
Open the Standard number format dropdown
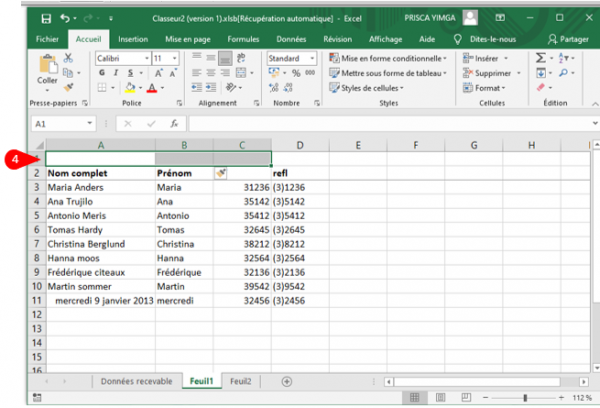(312, 58)
